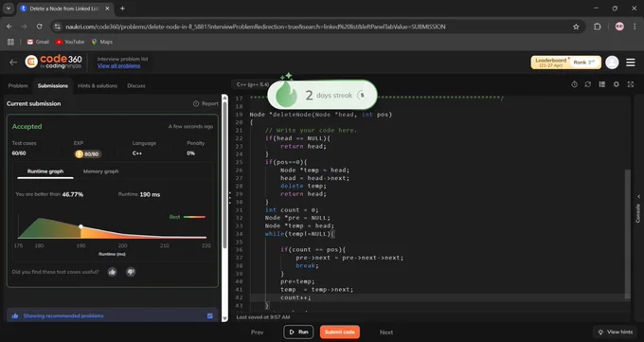The height and width of the screenshot is (342, 644).
Task: Open Gmail bookmark
Action: pyautogui.click(x=38, y=42)
